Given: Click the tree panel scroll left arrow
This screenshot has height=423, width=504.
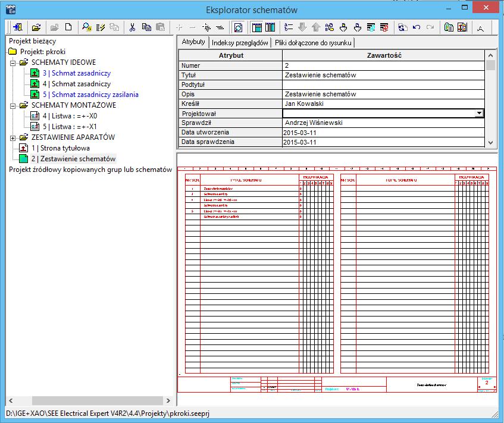Looking at the screenshot, I should point(11,400).
